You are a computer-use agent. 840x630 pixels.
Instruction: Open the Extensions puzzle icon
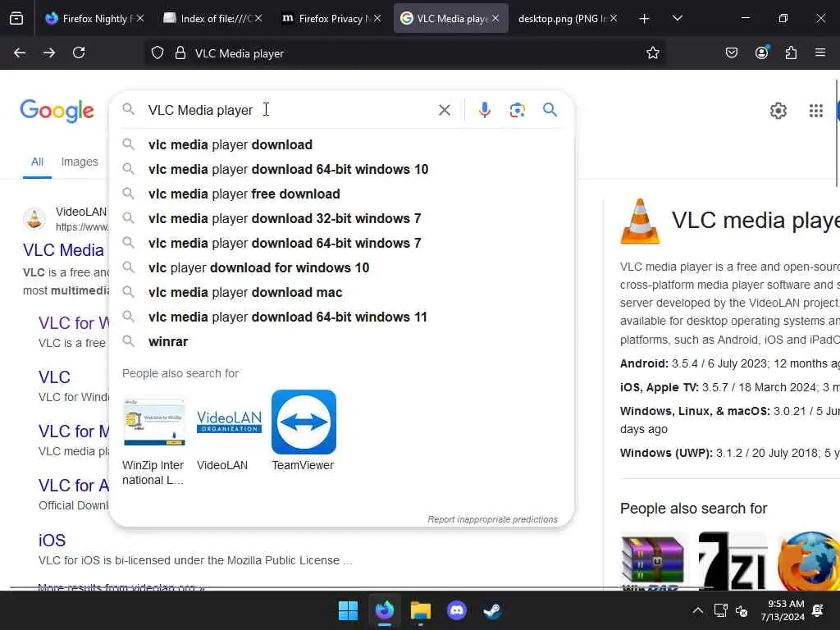point(791,53)
